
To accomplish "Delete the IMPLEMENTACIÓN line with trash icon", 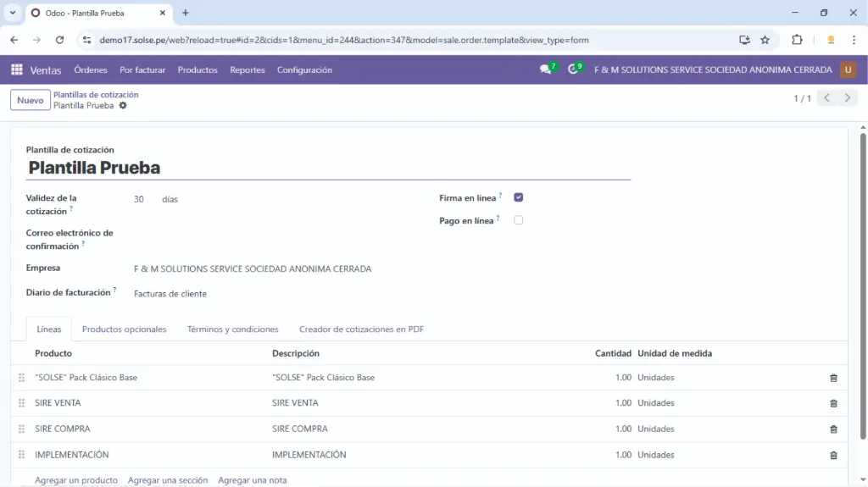I will click(833, 455).
